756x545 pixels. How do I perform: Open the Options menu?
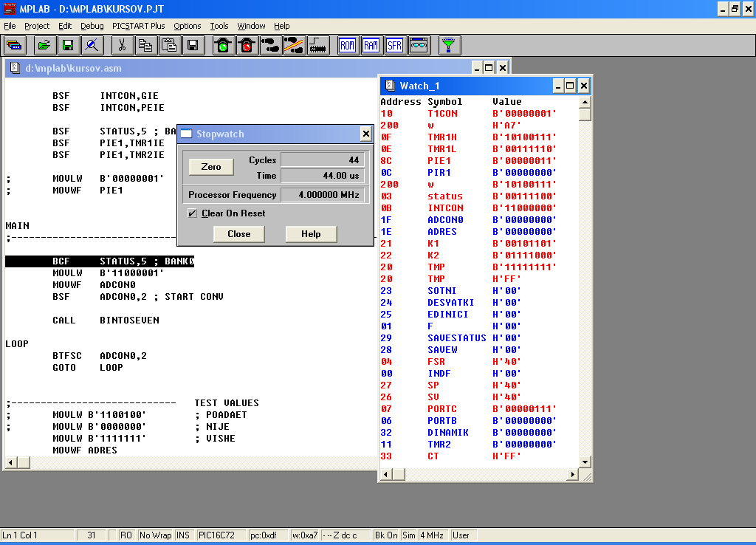(x=187, y=26)
